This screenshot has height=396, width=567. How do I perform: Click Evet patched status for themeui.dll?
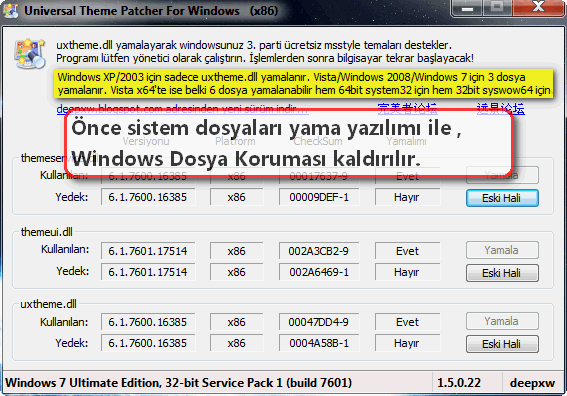408,251
